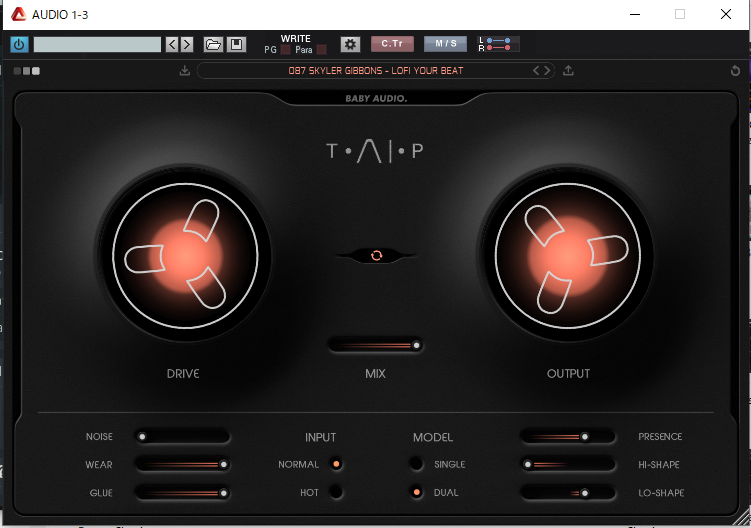
Task: Click the TAIP logo title
Action: tap(375, 151)
